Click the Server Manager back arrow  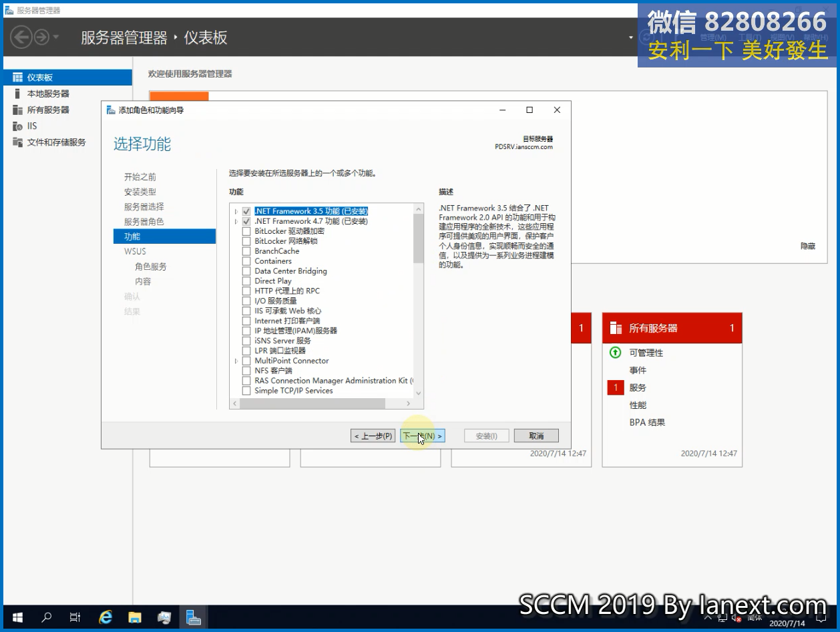[21, 37]
